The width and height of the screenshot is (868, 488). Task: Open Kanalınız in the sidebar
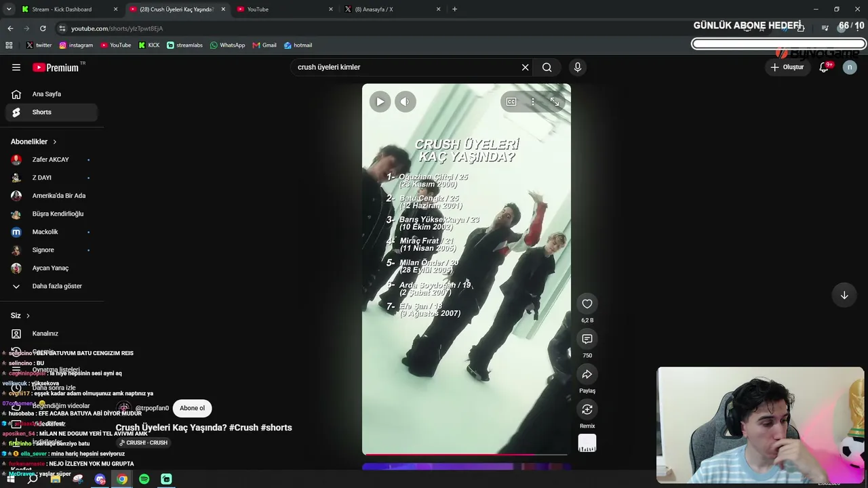[52, 333]
